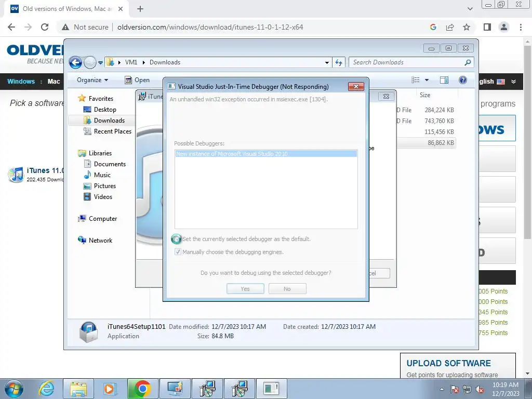Click the Explorer back arrow button

[x=75, y=62]
